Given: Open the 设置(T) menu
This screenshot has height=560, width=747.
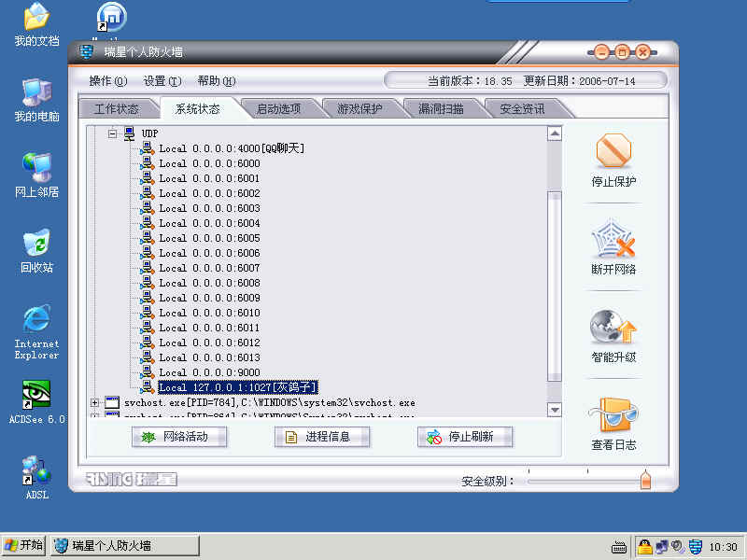Looking at the screenshot, I should click(x=162, y=81).
